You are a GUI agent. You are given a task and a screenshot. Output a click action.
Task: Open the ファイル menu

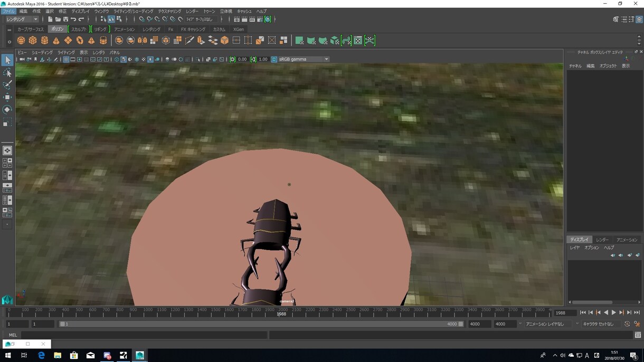coord(8,11)
